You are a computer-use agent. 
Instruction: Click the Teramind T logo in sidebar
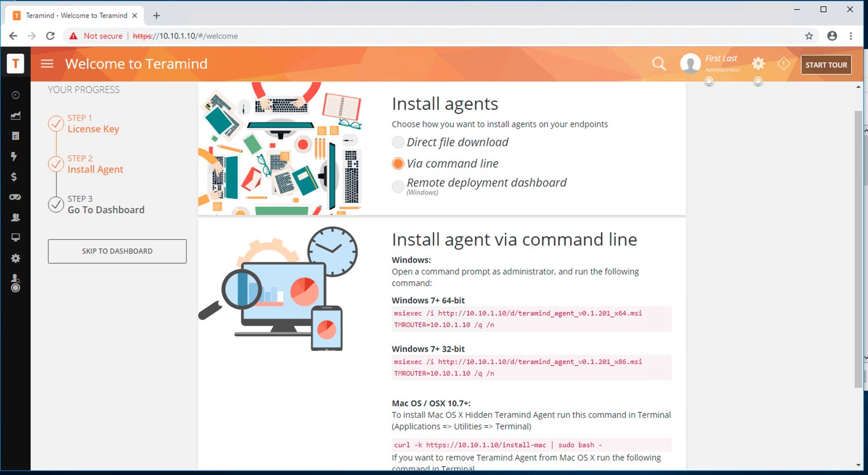point(16,64)
